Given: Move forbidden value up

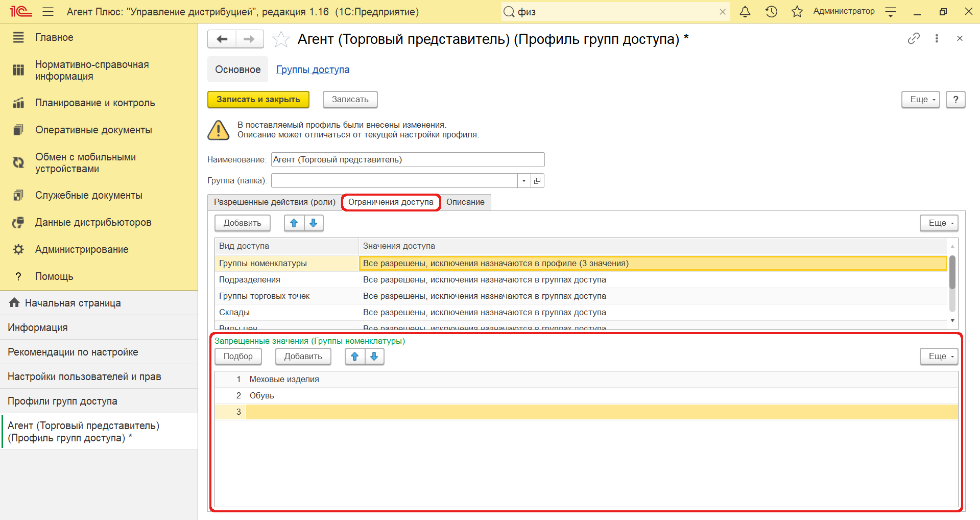Looking at the screenshot, I should [x=355, y=357].
